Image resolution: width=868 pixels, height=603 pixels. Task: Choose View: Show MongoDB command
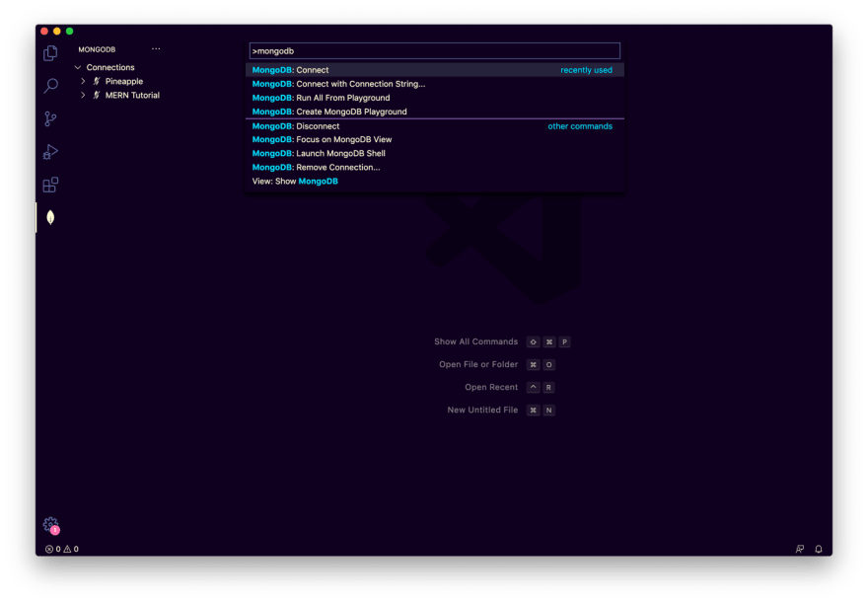coord(435,181)
